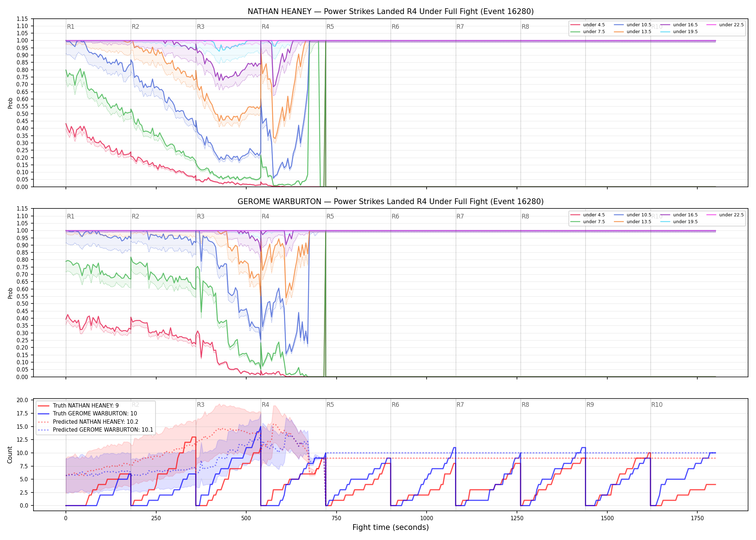
Task: Click the R9 round marker in count chart
Action: tap(590, 405)
